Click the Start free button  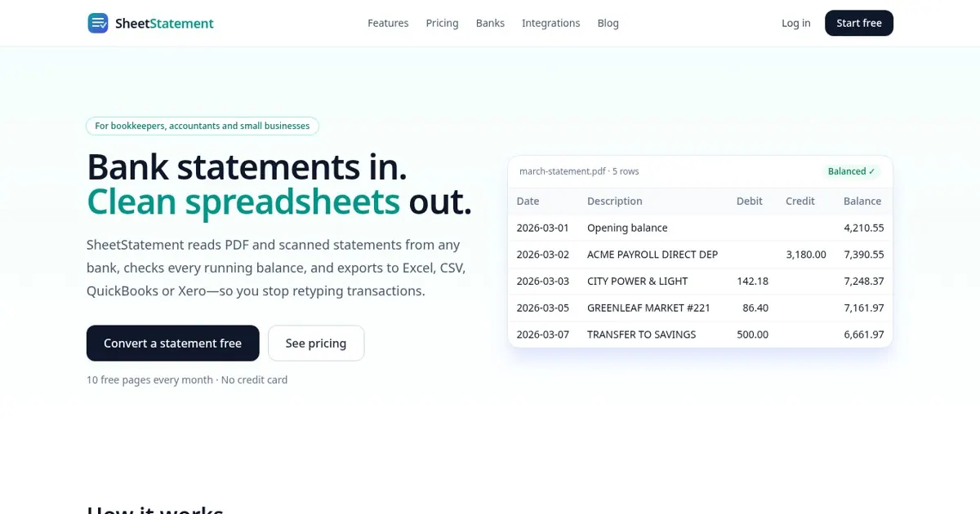859,23
